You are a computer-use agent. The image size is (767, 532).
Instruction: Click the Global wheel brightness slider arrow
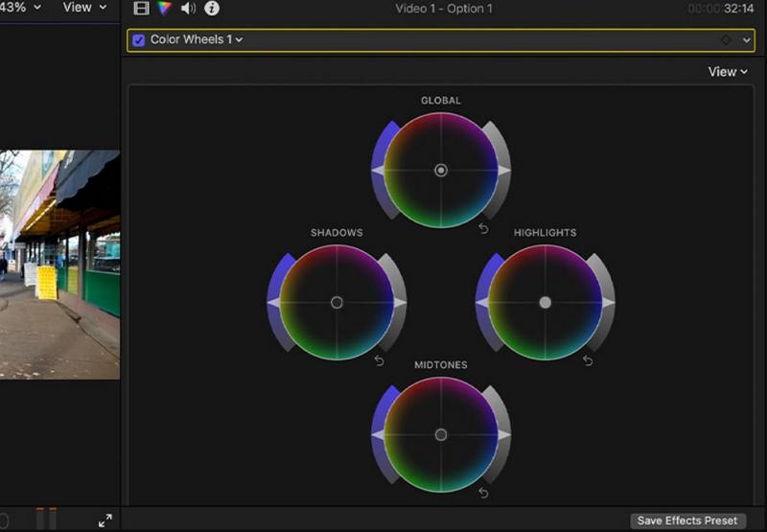click(x=503, y=170)
